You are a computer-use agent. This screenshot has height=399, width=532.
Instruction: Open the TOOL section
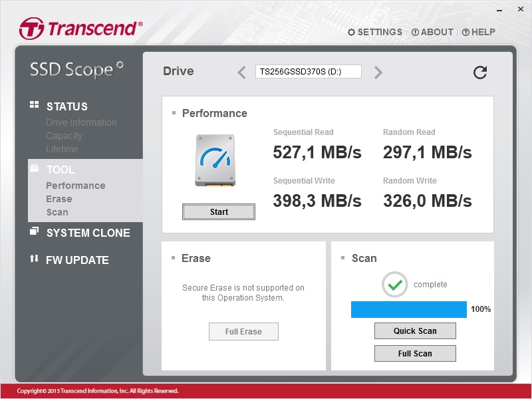[61, 170]
